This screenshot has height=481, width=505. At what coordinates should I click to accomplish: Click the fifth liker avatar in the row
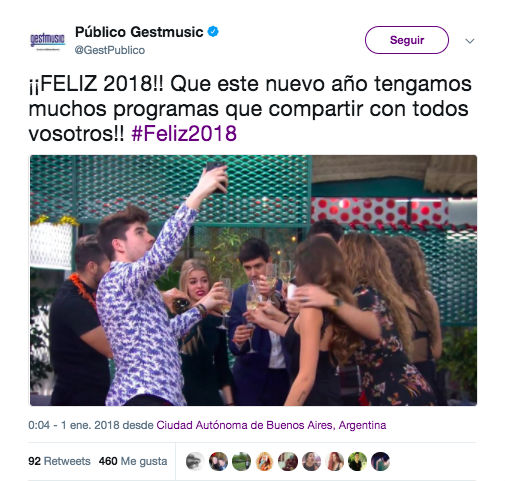click(x=288, y=461)
